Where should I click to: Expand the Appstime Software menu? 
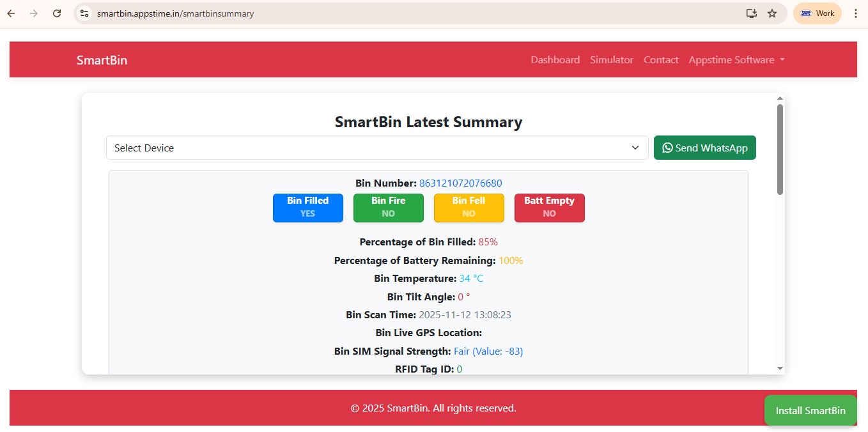pyautogui.click(x=736, y=59)
